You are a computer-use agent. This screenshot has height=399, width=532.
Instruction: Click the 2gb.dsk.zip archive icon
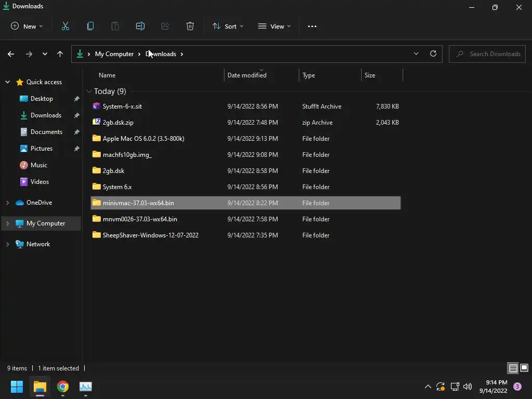(x=96, y=122)
